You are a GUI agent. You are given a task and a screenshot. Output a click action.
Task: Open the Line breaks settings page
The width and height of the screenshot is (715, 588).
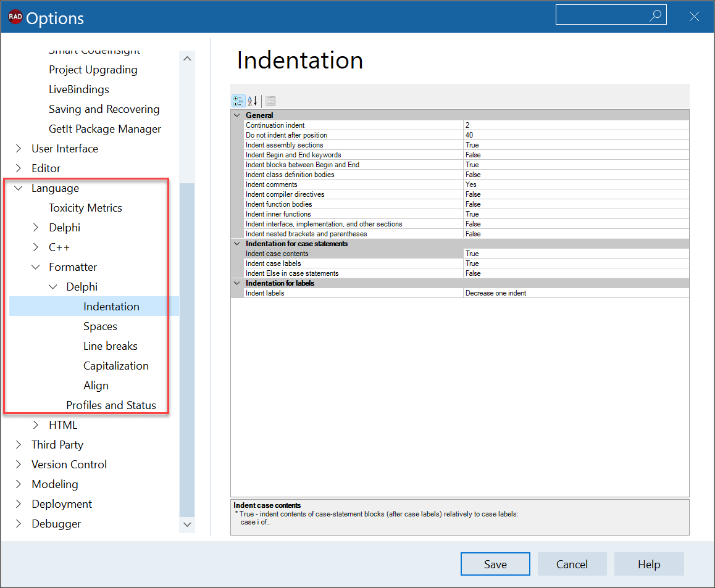110,346
